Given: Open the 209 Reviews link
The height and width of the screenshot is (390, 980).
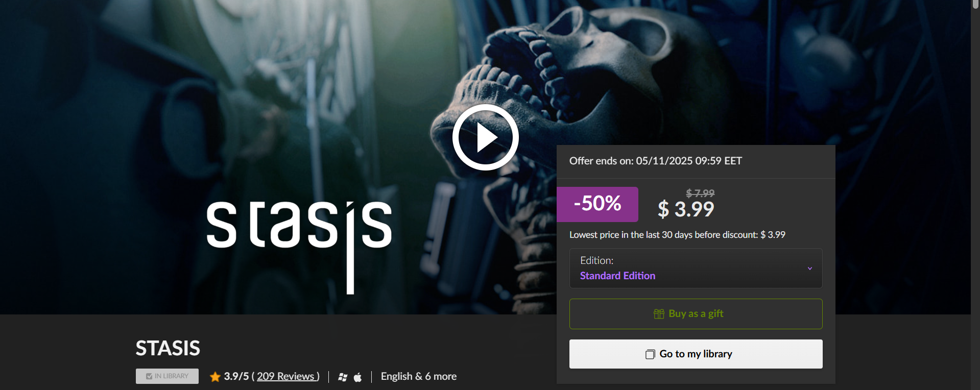Looking at the screenshot, I should [288, 376].
